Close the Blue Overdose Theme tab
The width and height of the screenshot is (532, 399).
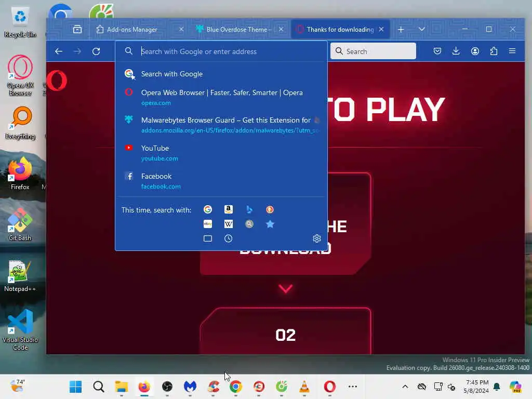point(281,30)
